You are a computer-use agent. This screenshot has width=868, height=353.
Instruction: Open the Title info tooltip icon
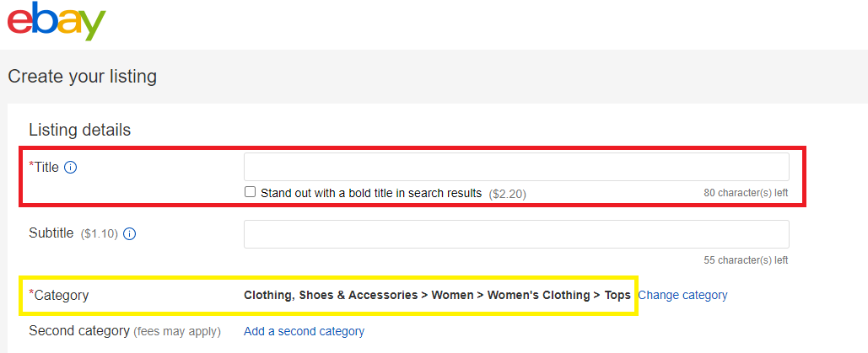pos(71,167)
